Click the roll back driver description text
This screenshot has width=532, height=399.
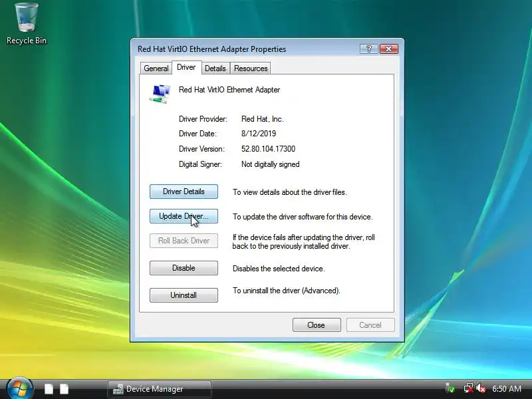(304, 241)
